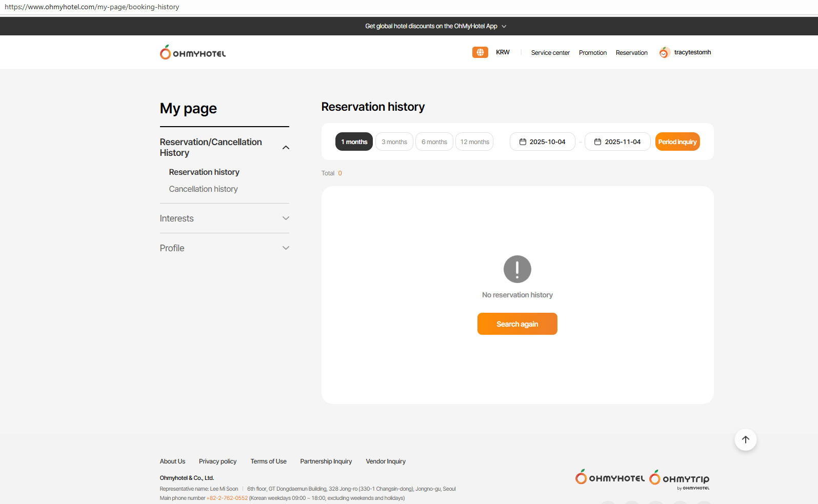The width and height of the screenshot is (818, 504).
Task: Open the Partnership Inquiry link
Action: point(326,461)
